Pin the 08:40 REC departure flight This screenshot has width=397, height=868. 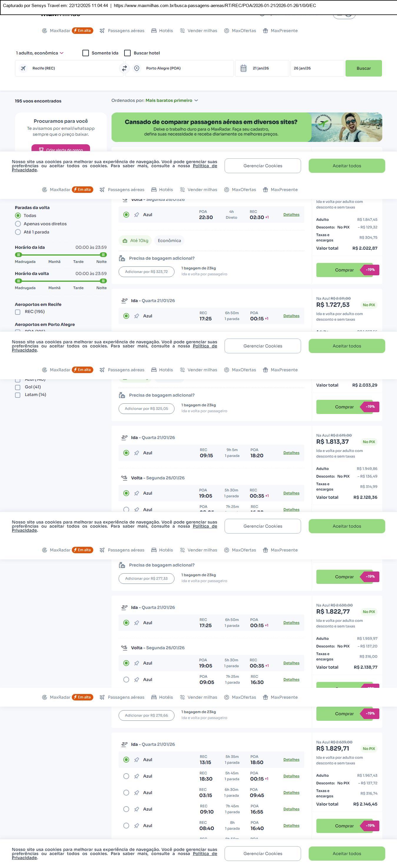(x=137, y=826)
